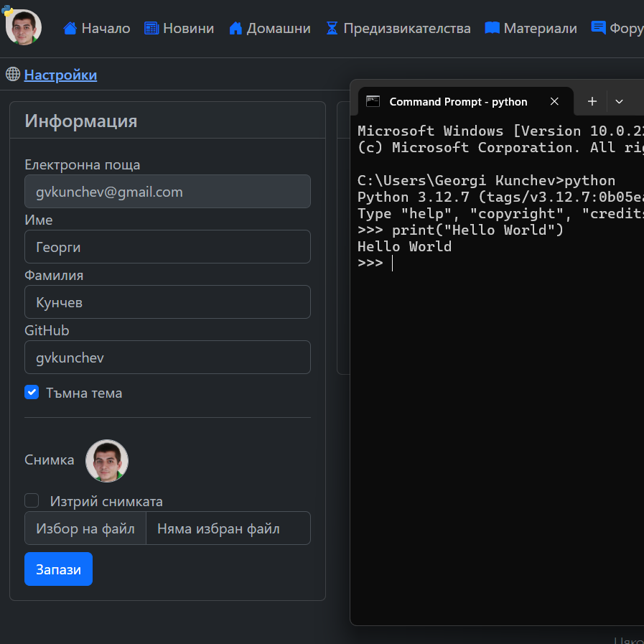
Task: Click the globe icon beside Настройки
Action: [x=13, y=74]
